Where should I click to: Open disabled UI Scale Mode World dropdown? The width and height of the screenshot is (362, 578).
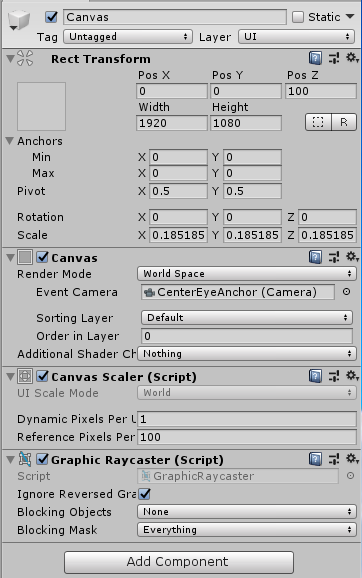[247, 393]
